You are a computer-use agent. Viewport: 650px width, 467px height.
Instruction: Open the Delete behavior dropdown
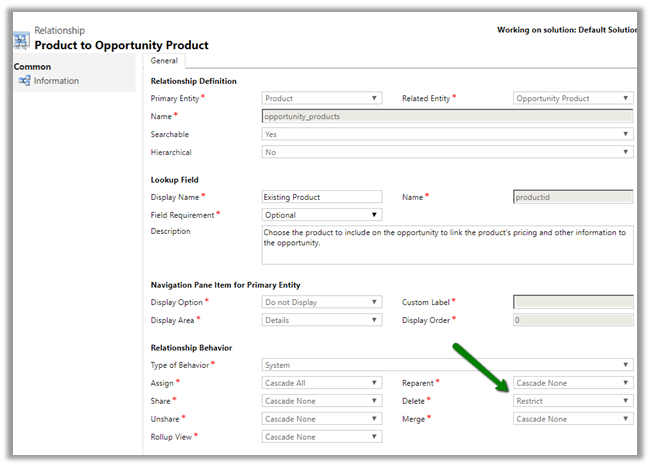pos(573,401)
